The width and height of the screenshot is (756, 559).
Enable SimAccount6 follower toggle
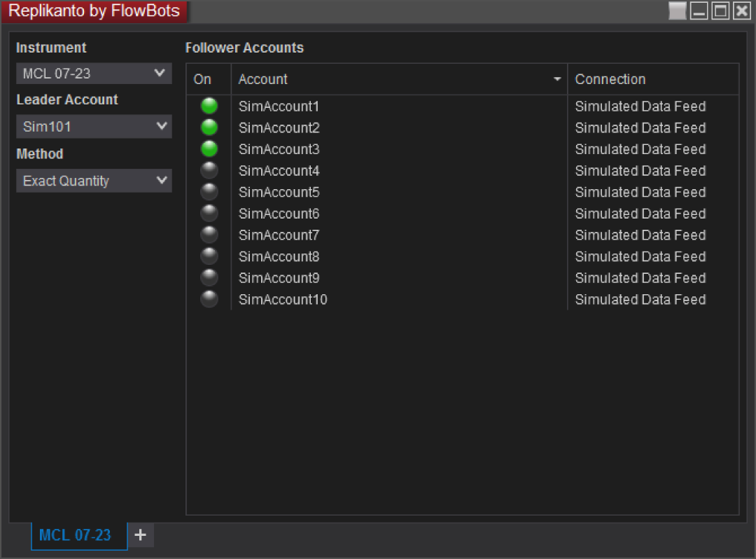point(209,213)
